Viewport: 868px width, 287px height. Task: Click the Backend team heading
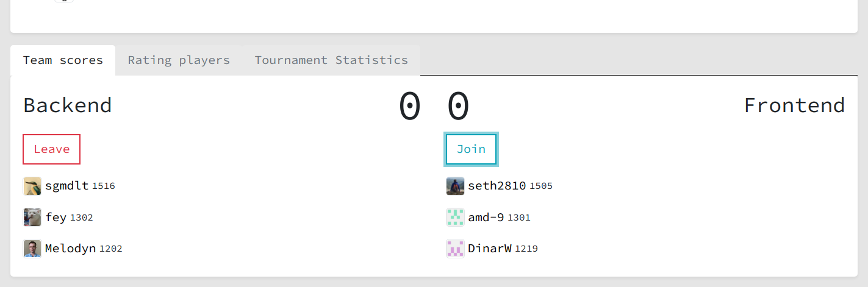(x=68, y=105)
